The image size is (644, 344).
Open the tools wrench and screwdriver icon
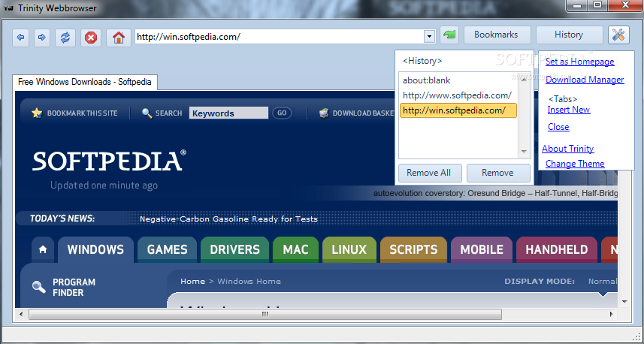point(618,35)
